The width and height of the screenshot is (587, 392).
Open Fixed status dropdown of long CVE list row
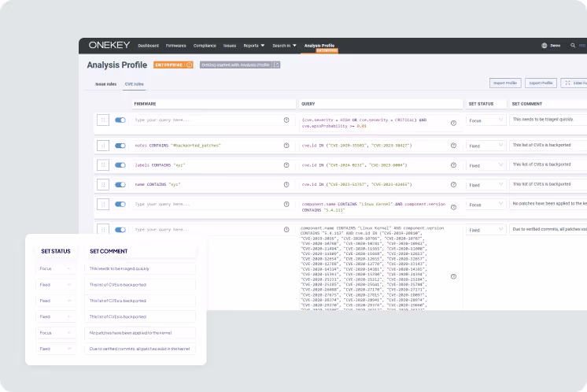(486, 230)
